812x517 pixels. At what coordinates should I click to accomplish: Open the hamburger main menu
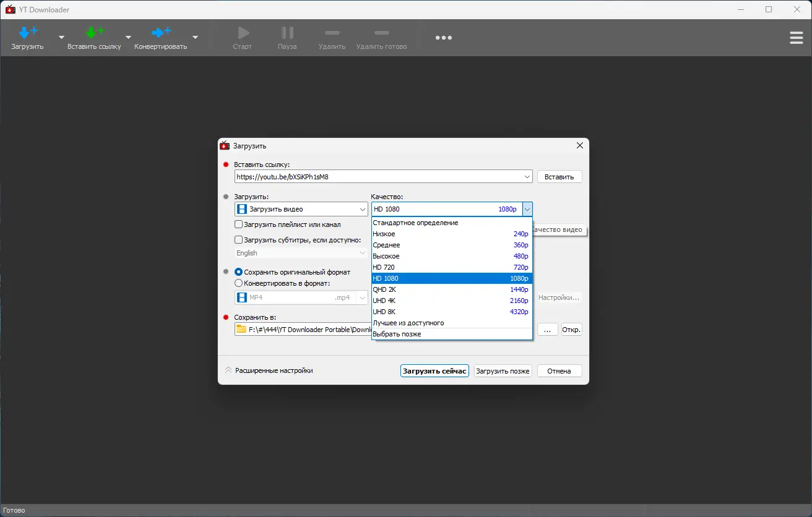[x=797, y=38]
